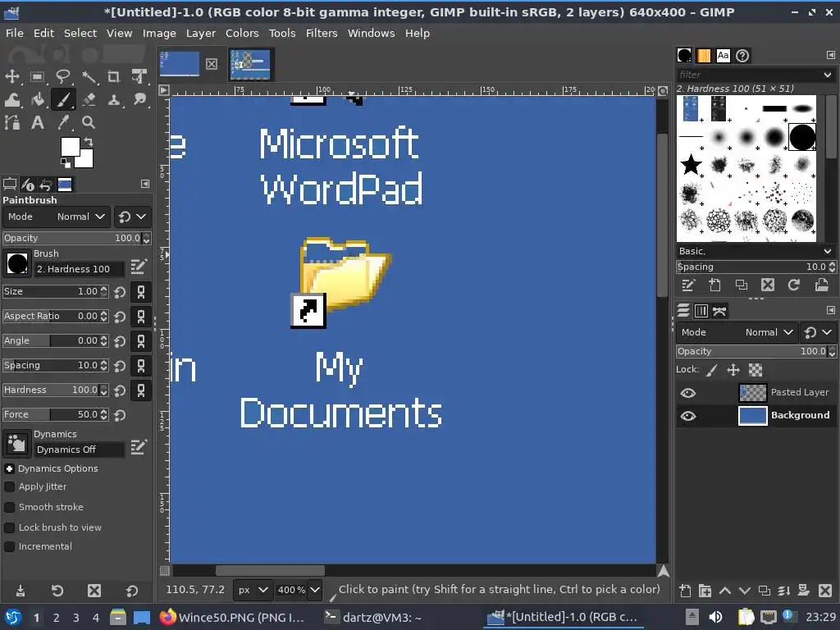Open the layer Mode dropdown in Layers
840x630 pixels.
point(737,332)
